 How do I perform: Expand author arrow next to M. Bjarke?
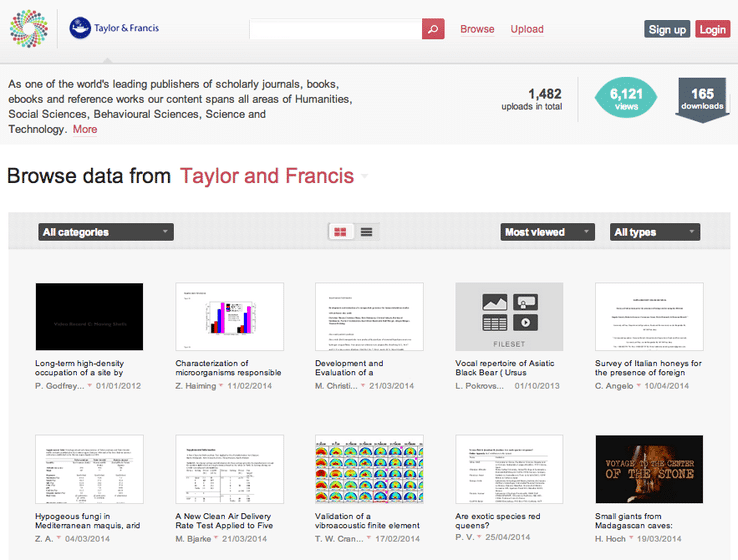coord(216,537)
